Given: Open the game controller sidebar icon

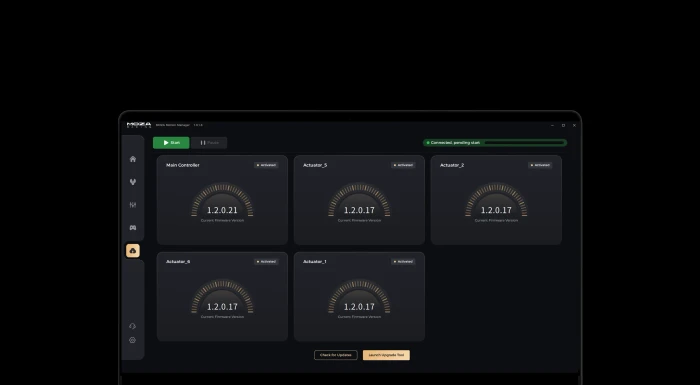Looking at the screenshot, I should pos(133,228).
